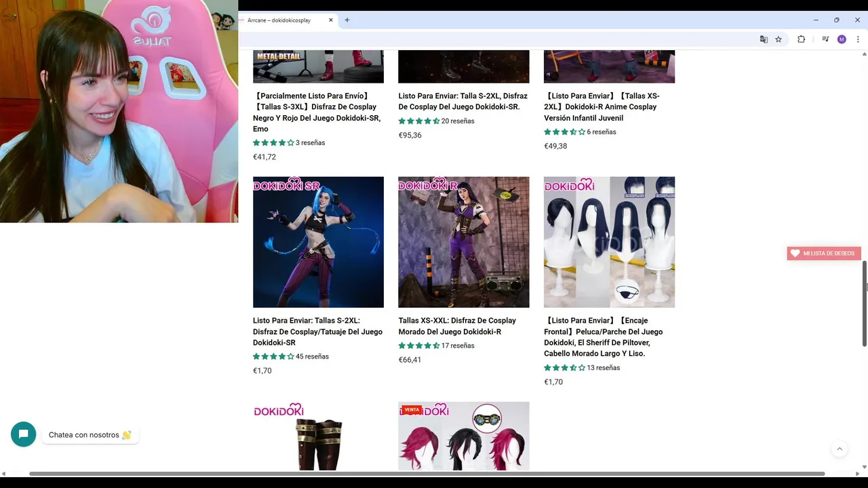Open the 'Metal Detail' boots product image
This screenshot has width=868, height=488.
pyautogui.click(x=318, y=66)
